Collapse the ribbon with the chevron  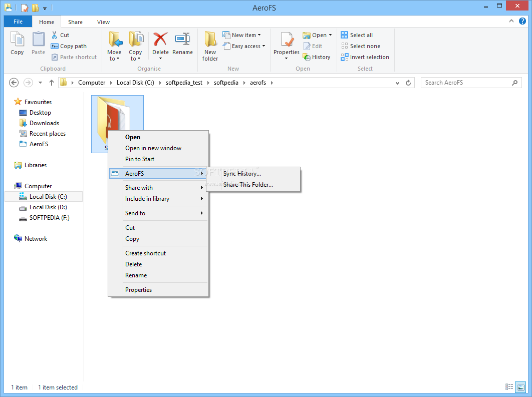point(511,21)
